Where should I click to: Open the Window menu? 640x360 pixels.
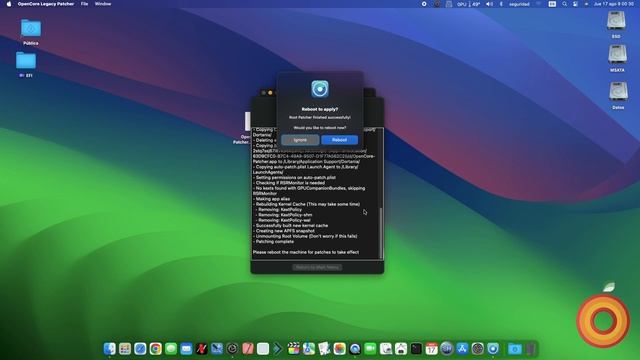pyautogui.click(x=103, y=4)
